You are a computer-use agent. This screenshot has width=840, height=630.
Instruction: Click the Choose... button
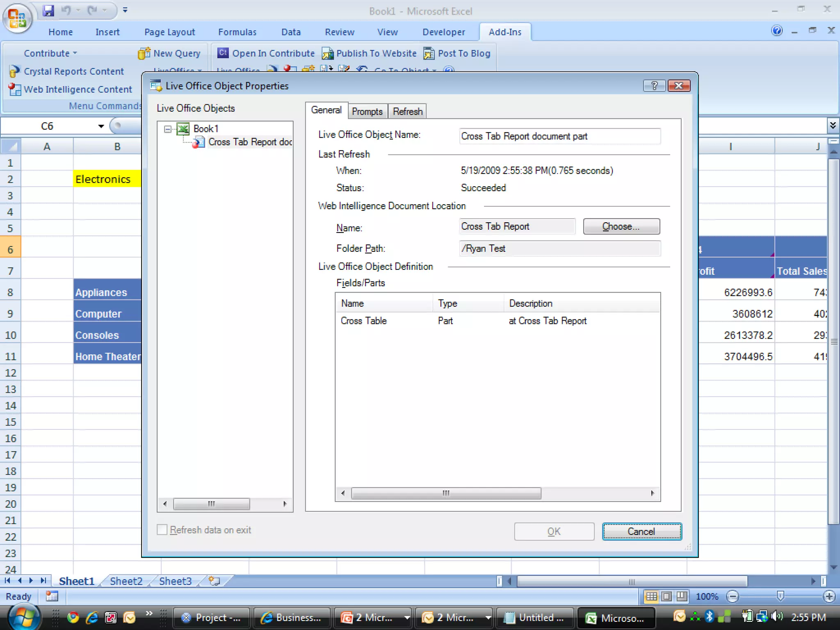621,226
